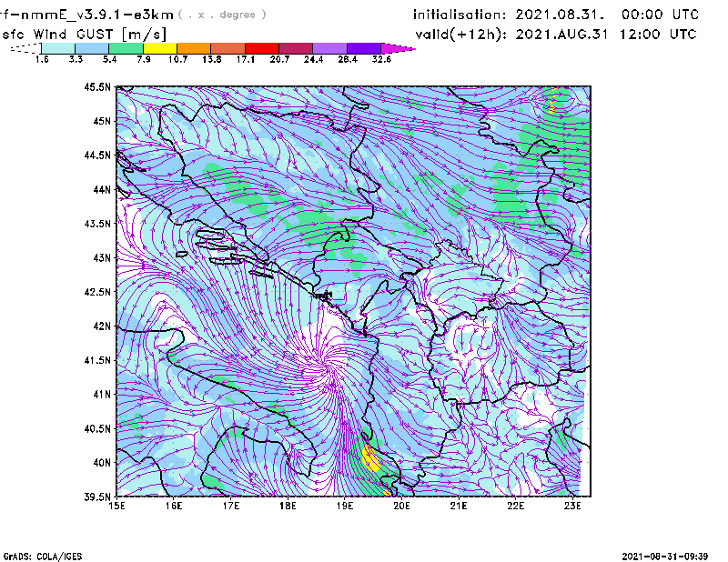728x562 pixels.
Task: Click the 20E longitude label
Action: click(401, 506)
